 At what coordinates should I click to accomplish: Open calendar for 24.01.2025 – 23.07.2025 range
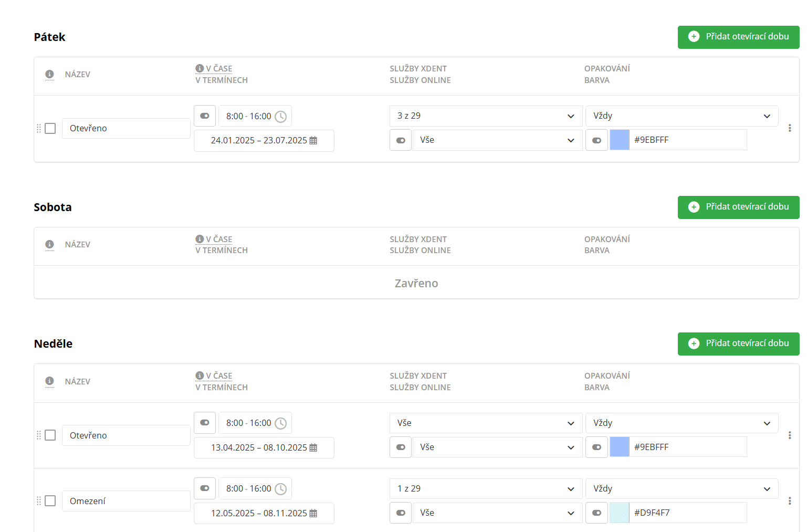[x=313, y=140]
